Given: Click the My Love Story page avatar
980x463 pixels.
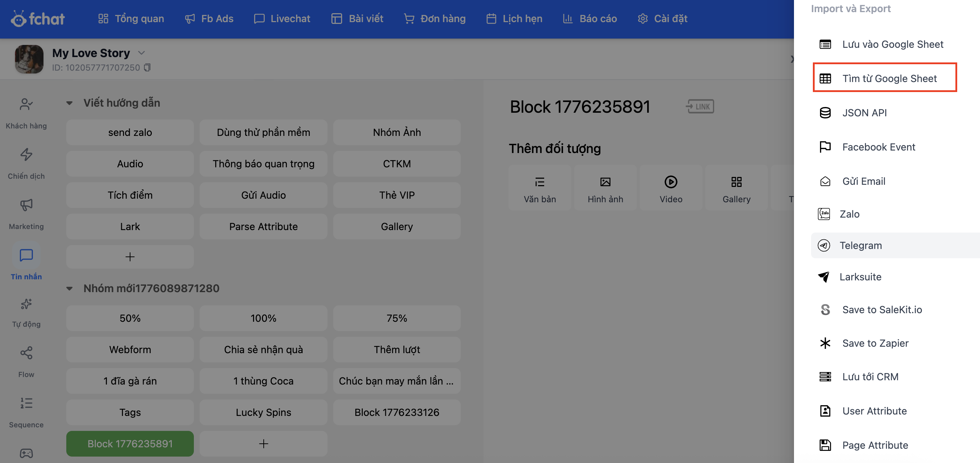Looking at the screenshot, I should 29,59.
